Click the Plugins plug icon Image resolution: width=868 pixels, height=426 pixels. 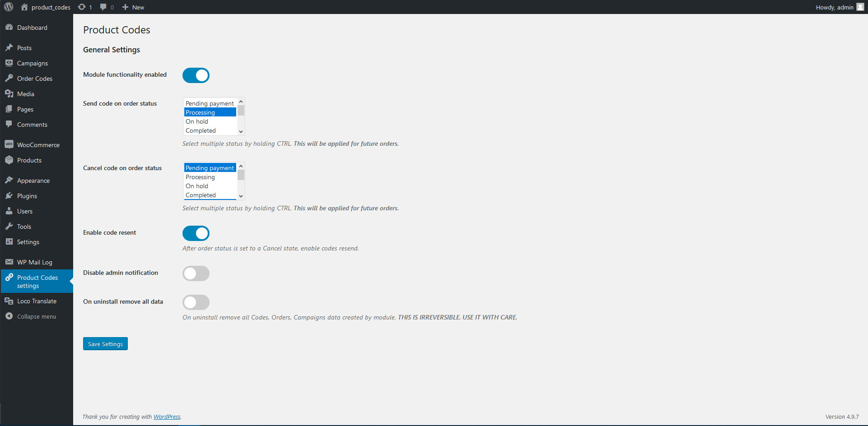(x=9, y=195)
